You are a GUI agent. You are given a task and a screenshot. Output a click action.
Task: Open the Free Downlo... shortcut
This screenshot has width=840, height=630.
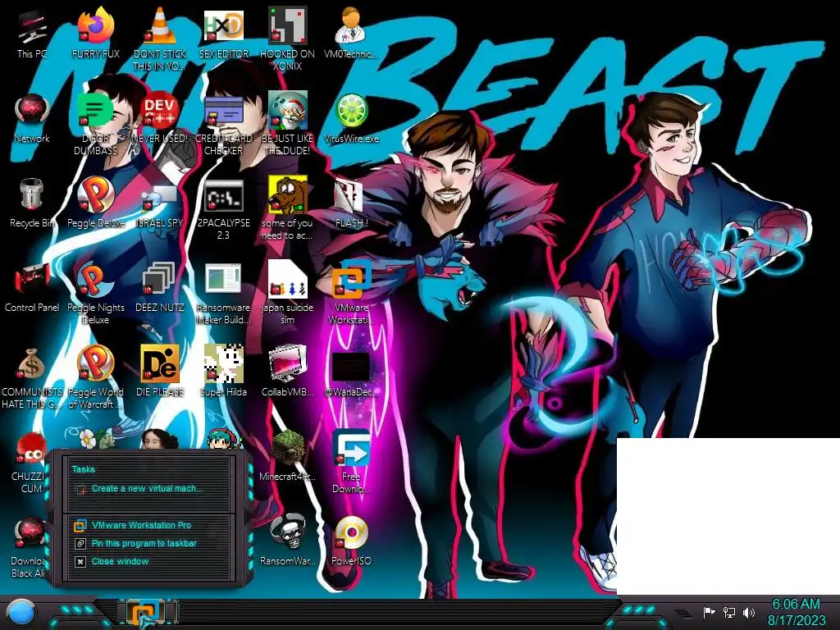click(x=351, y=462)
